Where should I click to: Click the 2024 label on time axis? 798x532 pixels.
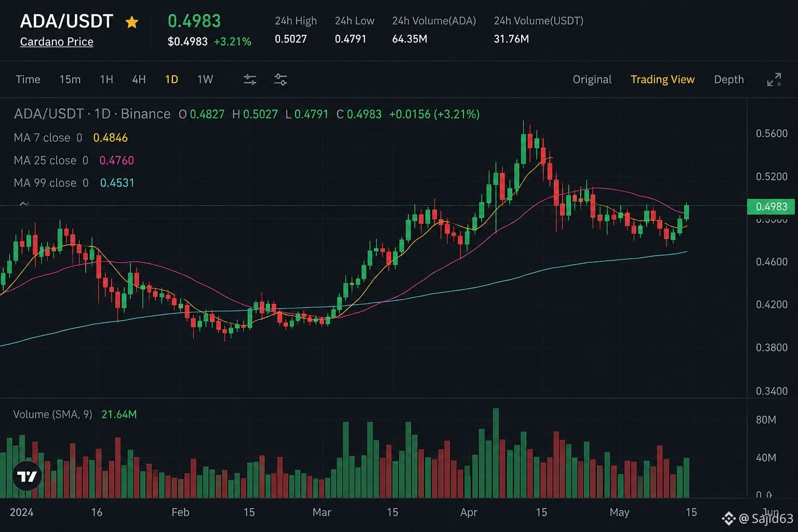(21, 512)
